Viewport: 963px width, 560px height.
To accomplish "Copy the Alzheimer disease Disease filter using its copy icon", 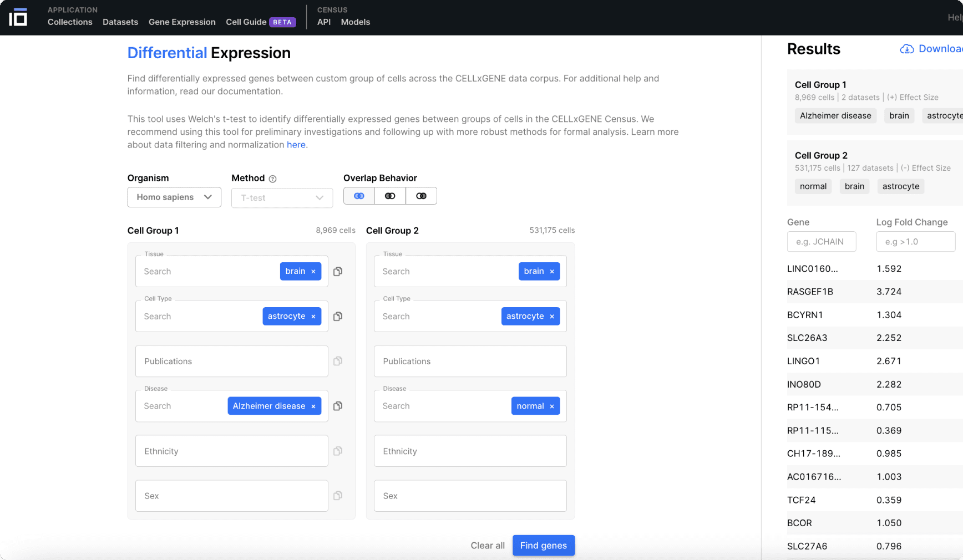I will 338,406.
